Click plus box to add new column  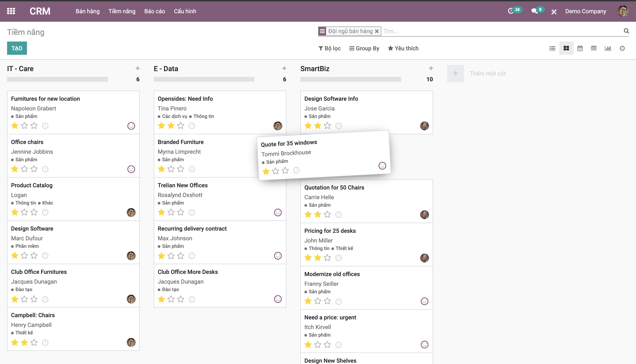pos(455,74)
